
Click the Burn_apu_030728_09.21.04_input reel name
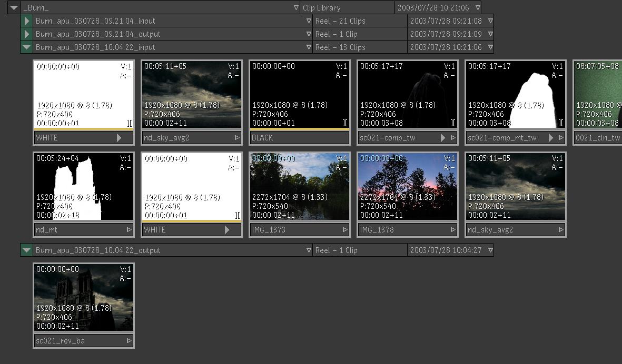tap(95, 21)
